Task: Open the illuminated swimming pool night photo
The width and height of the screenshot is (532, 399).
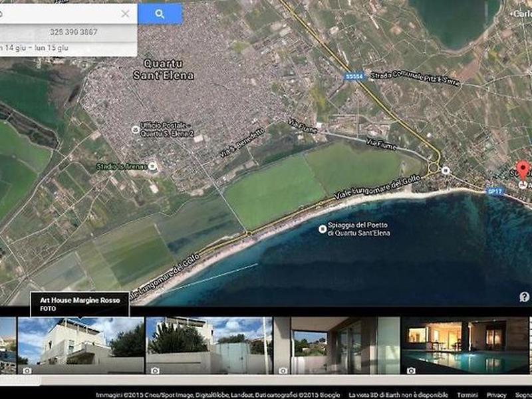Action: 464,345
